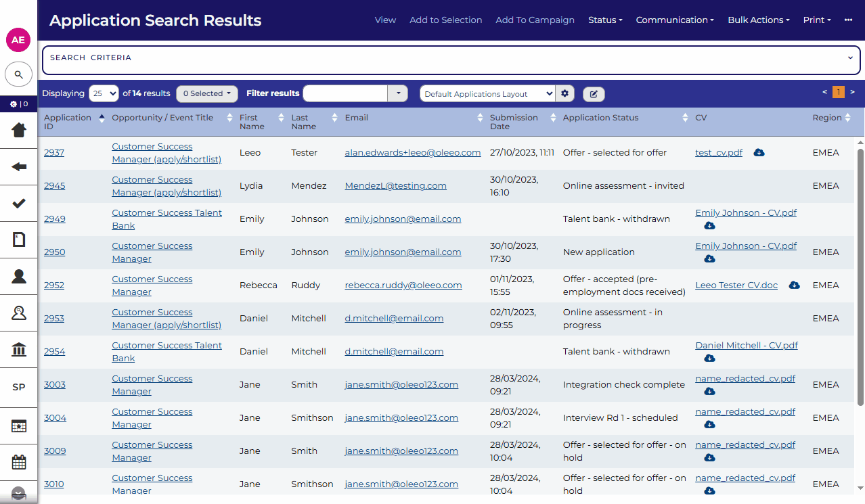Open the Bulk Actions menu
865x504 pixels.
(759, 20)
